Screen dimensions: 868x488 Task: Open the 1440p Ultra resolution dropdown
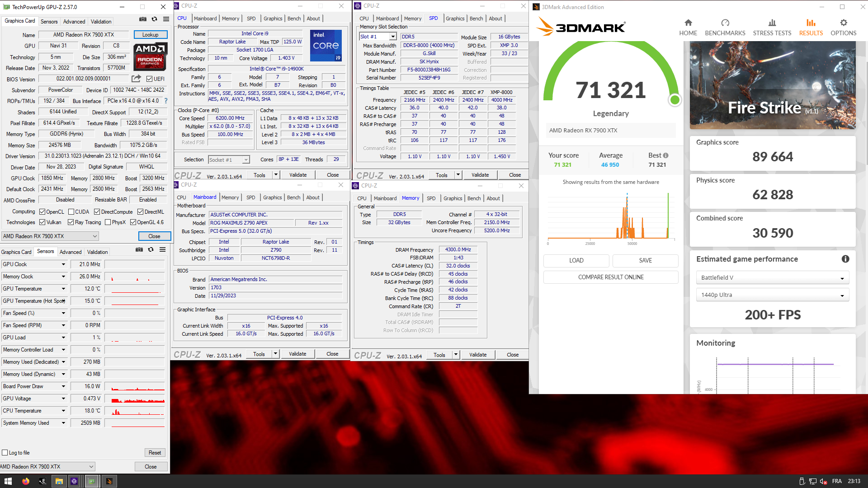click(x=773, y=295)
